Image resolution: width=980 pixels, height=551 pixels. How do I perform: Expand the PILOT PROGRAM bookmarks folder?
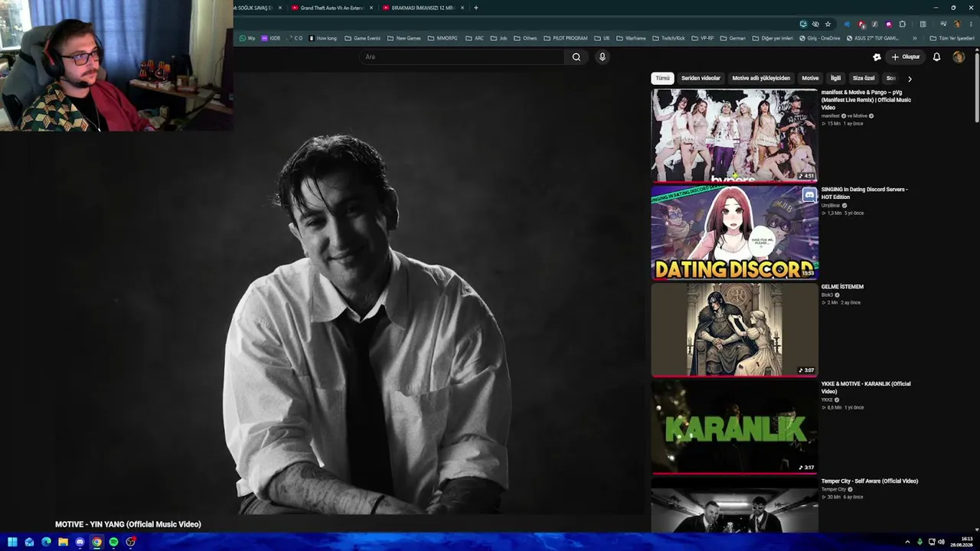tap(566, 38)
